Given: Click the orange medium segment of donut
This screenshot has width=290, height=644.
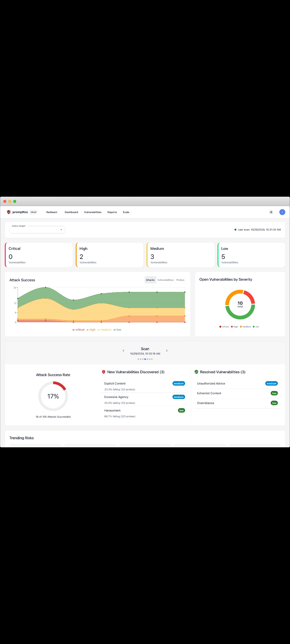Looking at the screenshot, I should tap(230, 295).
